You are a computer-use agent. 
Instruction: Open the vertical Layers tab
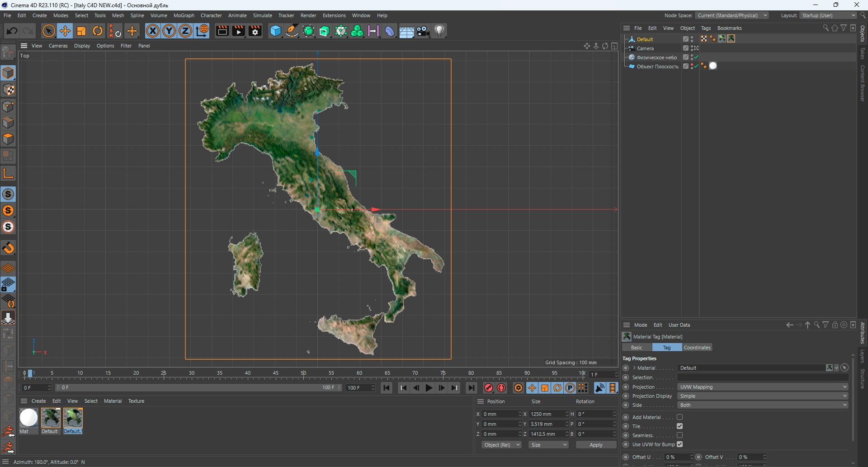[863, 356]
